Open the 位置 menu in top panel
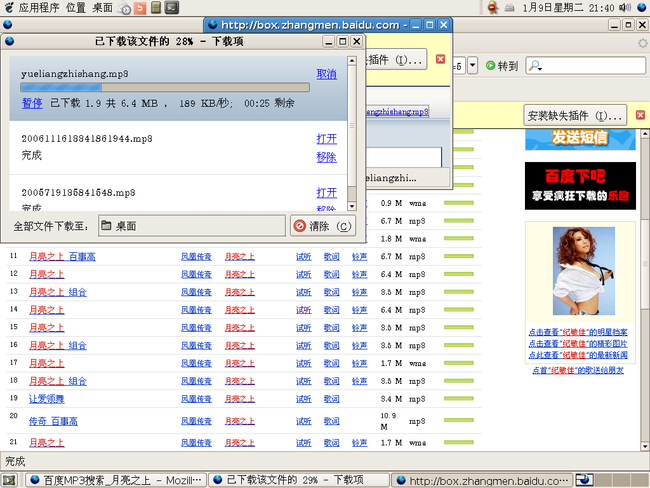The height and width of the screenshot is (488, 650). click(x=75, y=7)
